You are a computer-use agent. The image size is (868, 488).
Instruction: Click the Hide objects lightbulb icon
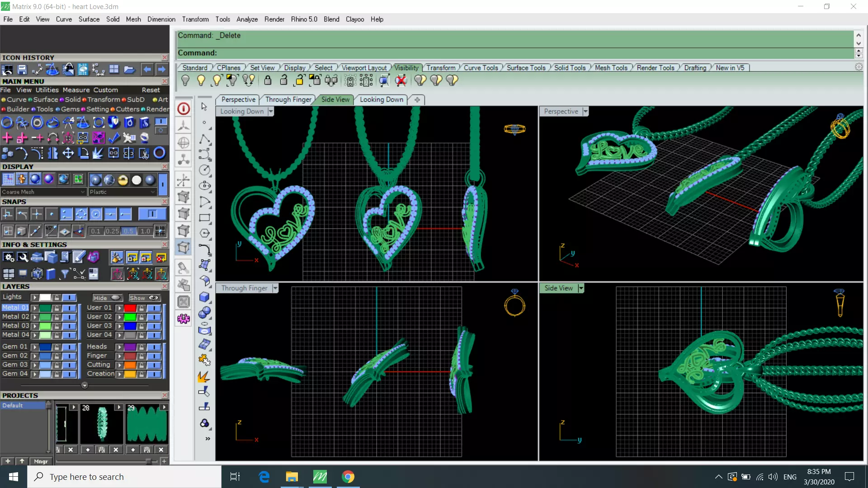185,80
